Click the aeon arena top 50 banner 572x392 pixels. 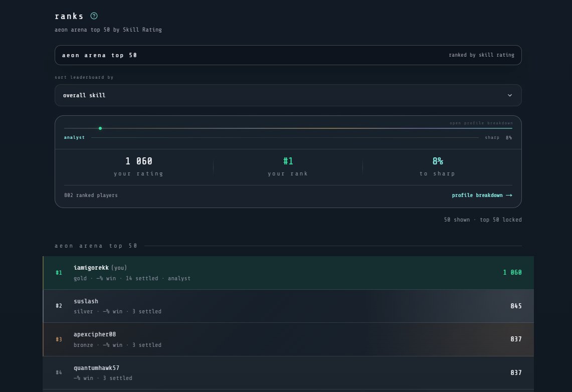pyautogui.click(x=288, y=55)
